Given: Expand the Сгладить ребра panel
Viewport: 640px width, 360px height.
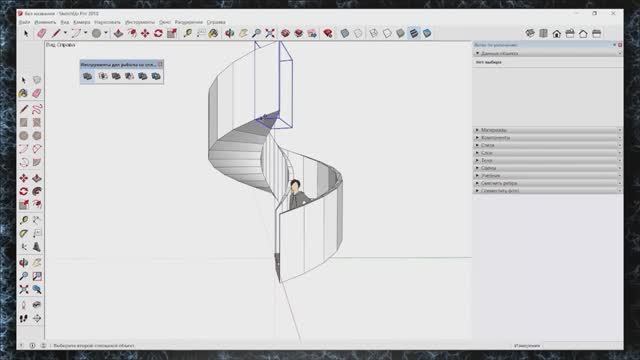Looking at the screenshot, I should [x=547, y=183].
